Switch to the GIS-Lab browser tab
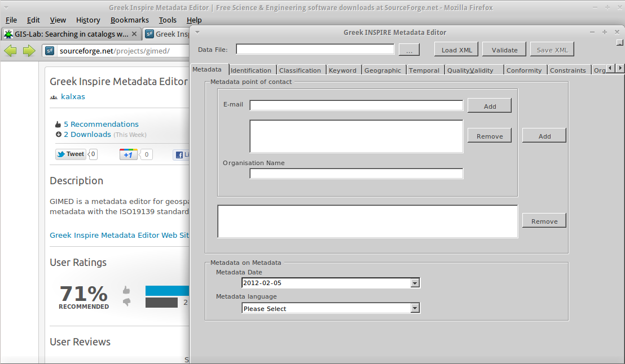This screenshot has width=625, height=364. [x=71, y=34]
